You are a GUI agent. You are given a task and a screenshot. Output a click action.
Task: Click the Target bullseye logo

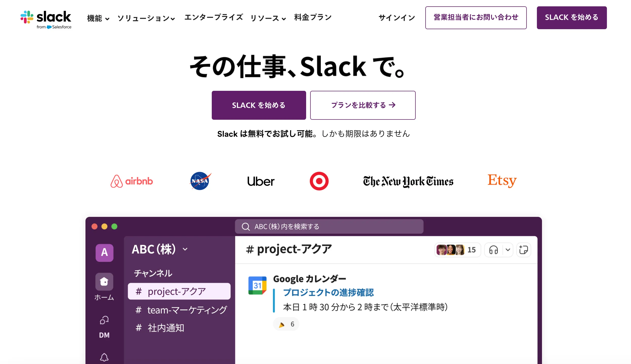click(319, 181)
